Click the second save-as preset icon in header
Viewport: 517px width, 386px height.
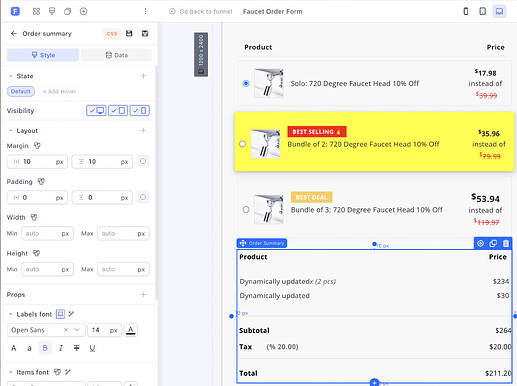tap(145, 33)
